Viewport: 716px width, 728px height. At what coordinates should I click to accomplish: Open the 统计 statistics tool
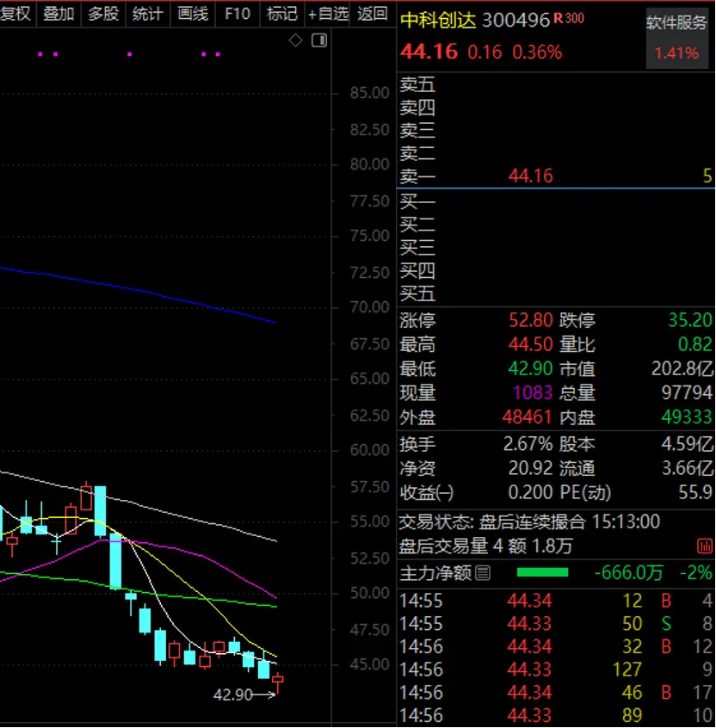coord(148,14)
